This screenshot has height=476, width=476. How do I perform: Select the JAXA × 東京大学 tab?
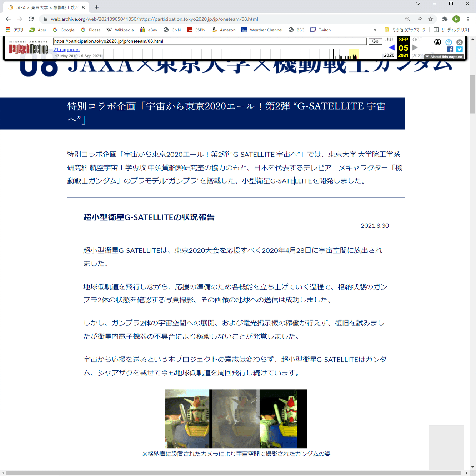(x=46, y=7)
